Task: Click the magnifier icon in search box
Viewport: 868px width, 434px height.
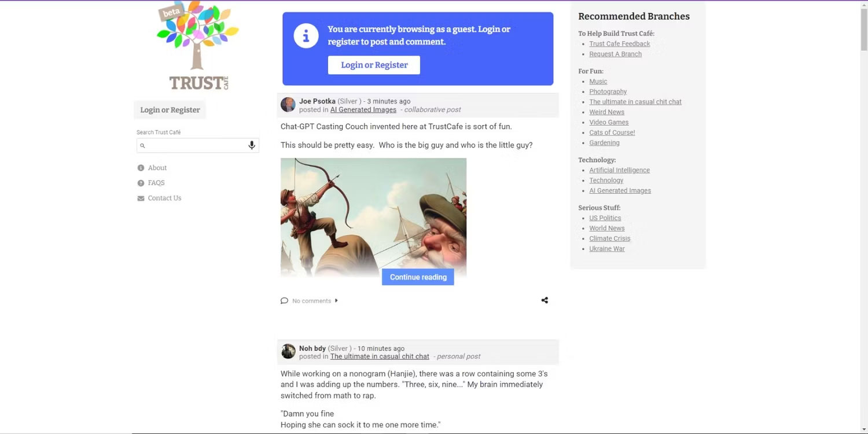Action: [142, 146]
